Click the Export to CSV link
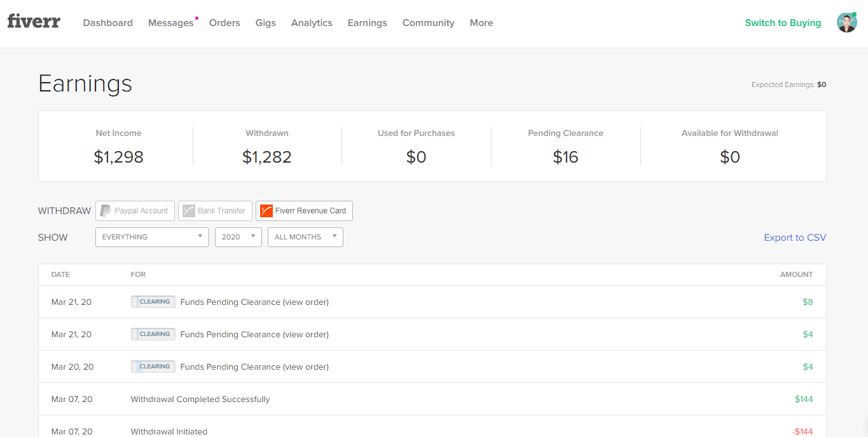Screen dimensions: 868x437 click(795, 238)
